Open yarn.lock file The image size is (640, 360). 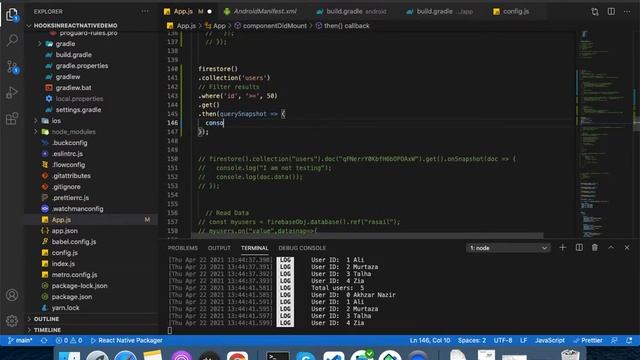(x=65, y=308)
